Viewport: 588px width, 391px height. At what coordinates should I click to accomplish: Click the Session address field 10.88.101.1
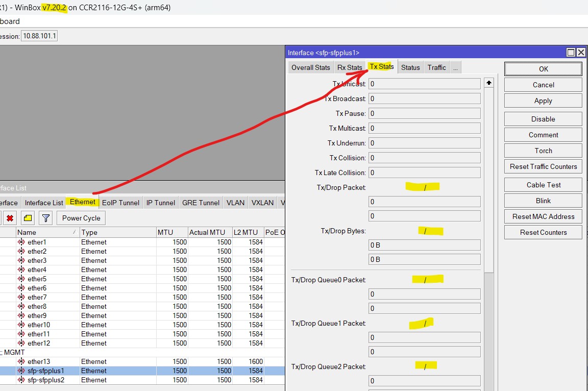coord(39,36)
